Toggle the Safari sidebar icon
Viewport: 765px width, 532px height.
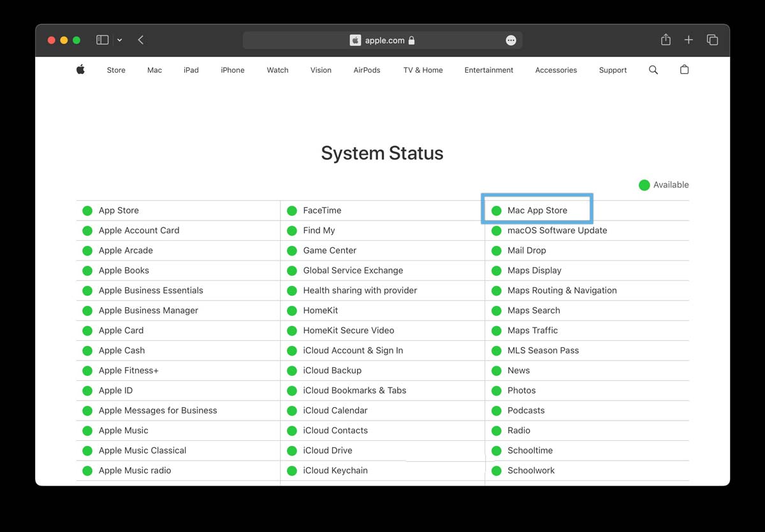pos(102,40)
